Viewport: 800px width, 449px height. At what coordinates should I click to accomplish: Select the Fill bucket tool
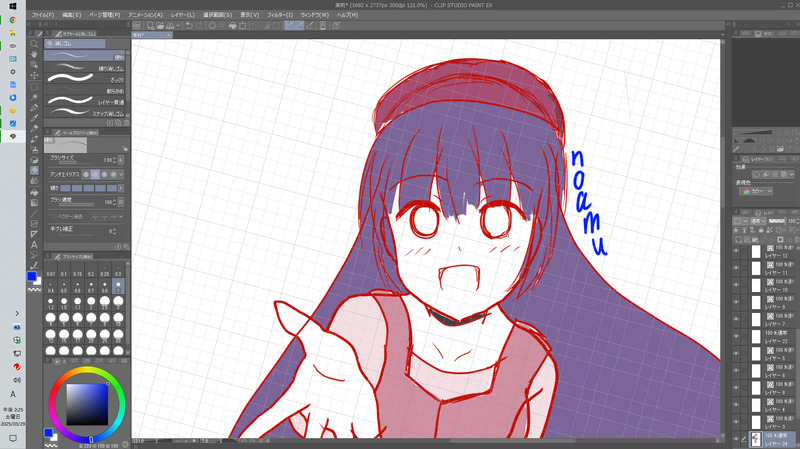[x=34, y=192]
